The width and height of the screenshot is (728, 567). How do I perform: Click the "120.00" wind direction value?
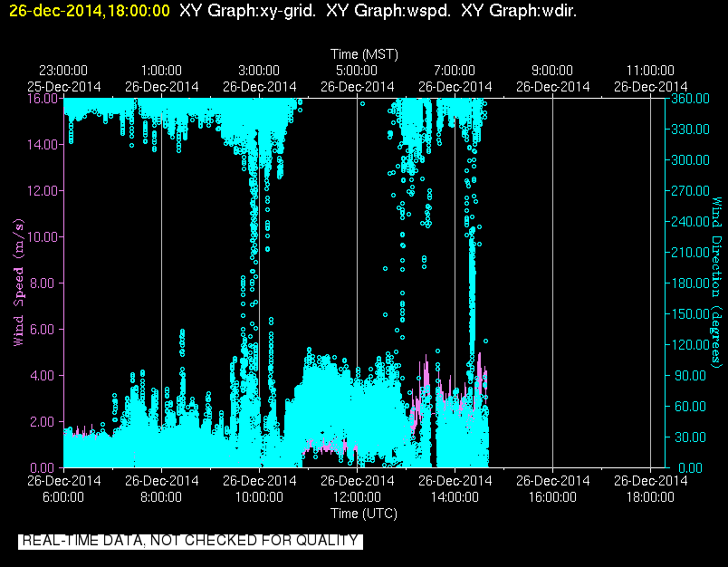click(690, 344)
